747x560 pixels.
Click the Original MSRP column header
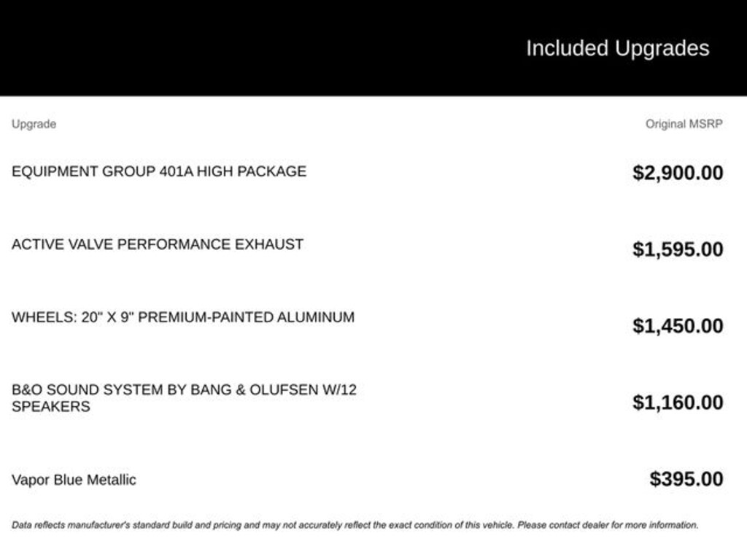(684, 124)
